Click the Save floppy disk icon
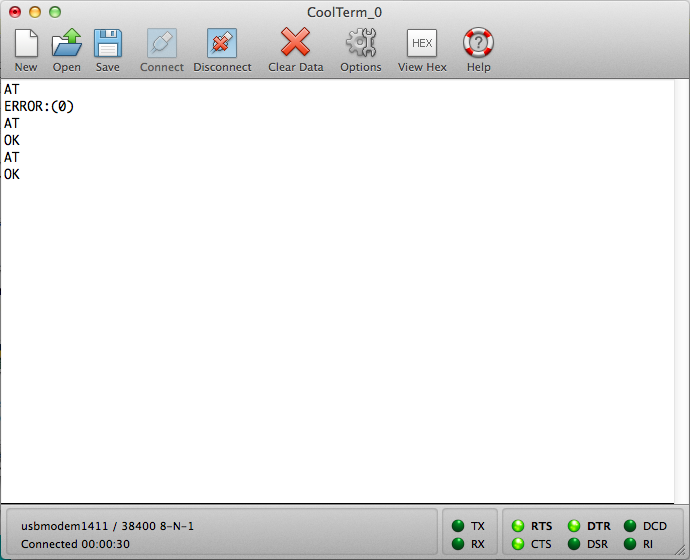The height and width of the screenshot is (560, 690). [x=107, y=43]
